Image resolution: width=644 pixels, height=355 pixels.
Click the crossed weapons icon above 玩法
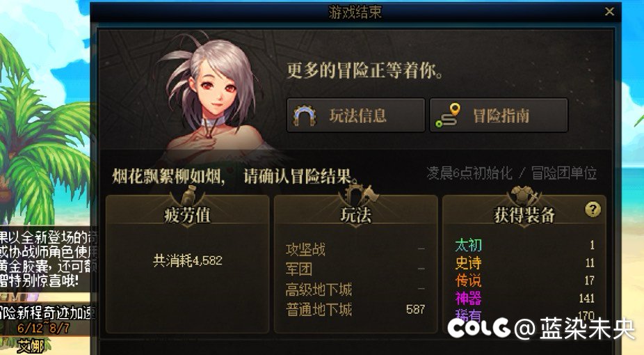[356, 195]
